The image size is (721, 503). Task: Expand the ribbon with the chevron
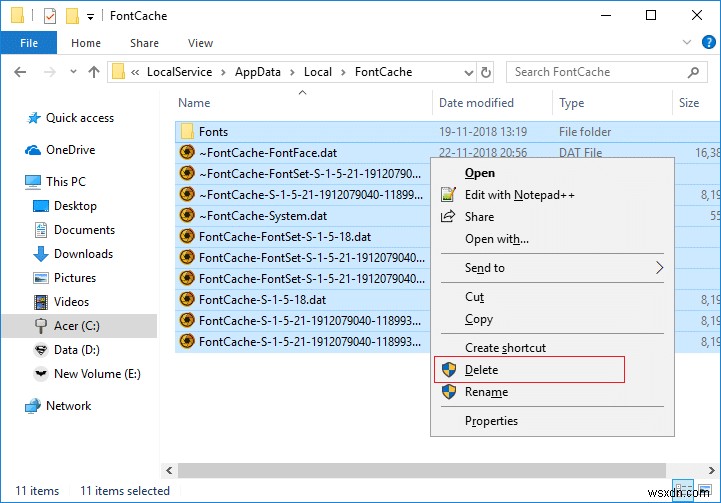(x=685, y=43)
